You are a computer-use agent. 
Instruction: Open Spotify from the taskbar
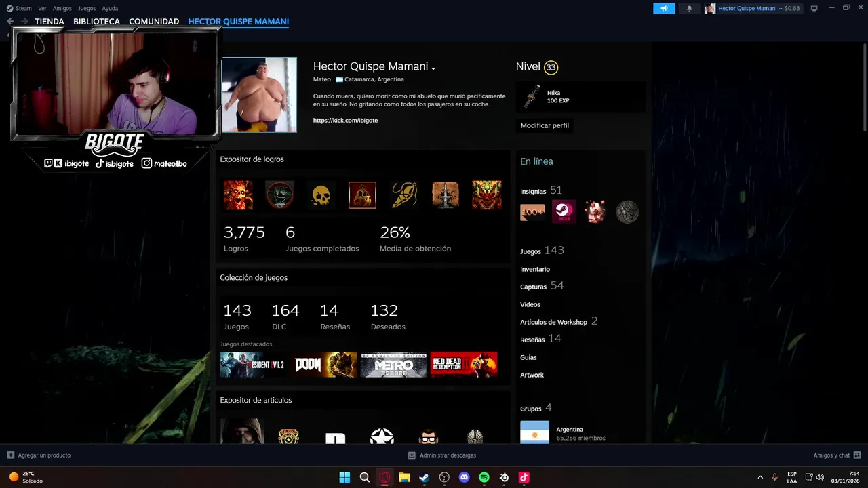[x=484, y=477]
